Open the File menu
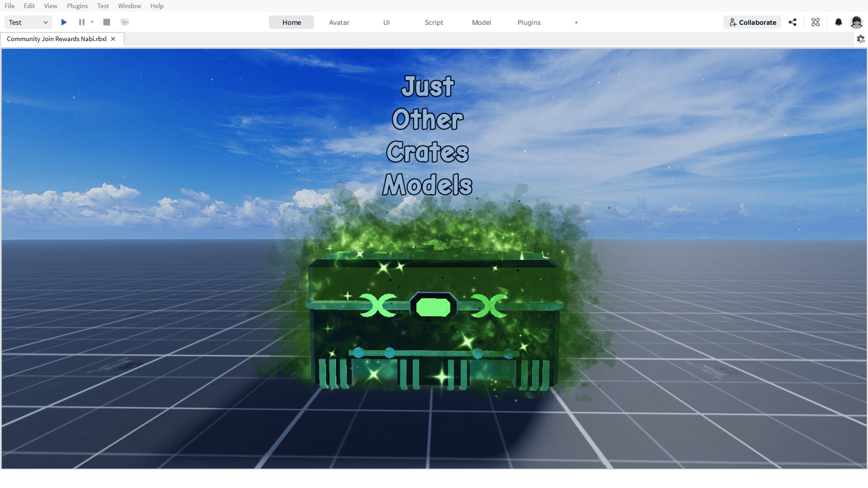 (x=10, y=6)
